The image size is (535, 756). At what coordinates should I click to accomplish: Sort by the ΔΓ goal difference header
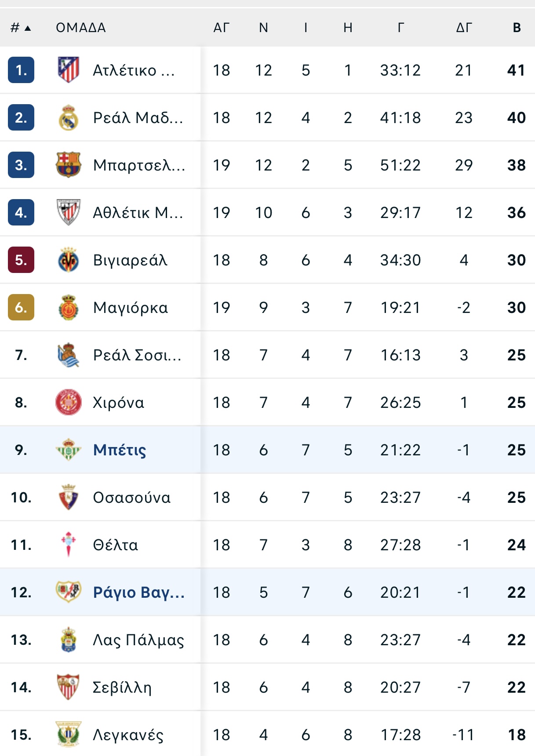click(x=464, y=28)
